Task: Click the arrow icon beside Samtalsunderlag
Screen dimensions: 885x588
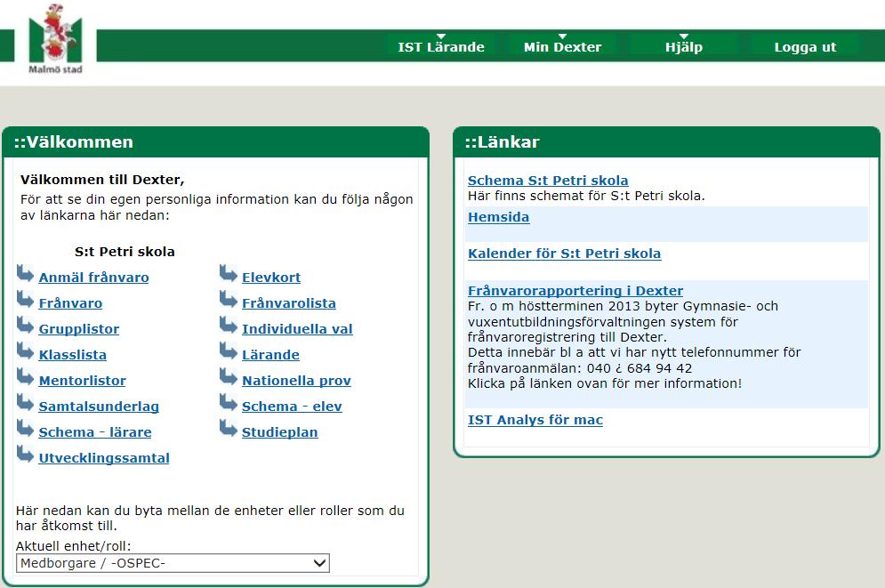Action: 26,403
